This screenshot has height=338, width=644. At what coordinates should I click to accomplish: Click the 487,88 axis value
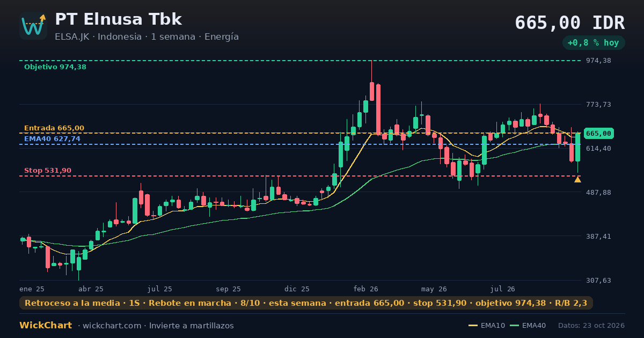(598, 192)
